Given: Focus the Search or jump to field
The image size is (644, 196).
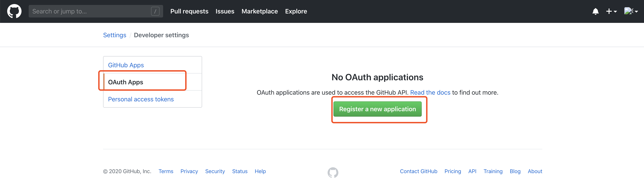Looking at the screenshot, I should (96, 11).
